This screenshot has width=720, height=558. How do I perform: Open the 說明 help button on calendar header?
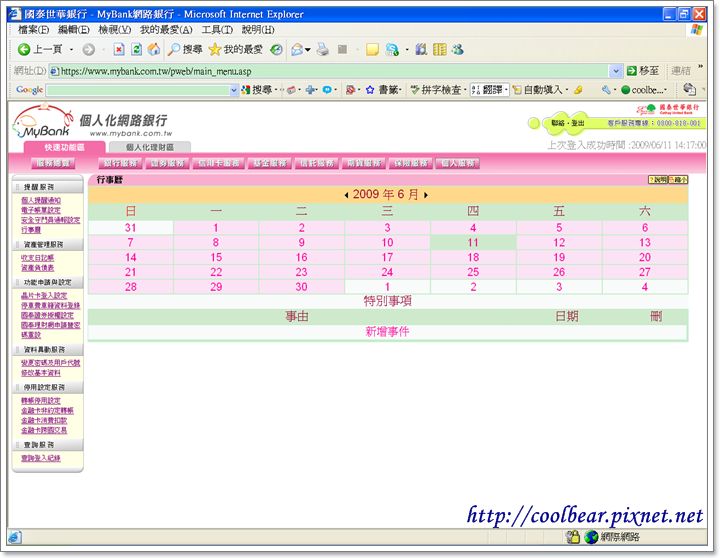[x=658, y=180]
